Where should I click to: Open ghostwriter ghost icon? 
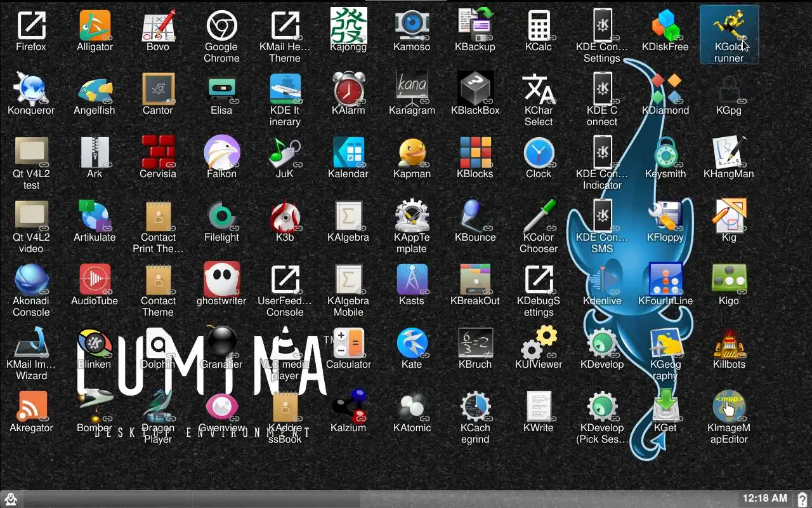point(221,279)
